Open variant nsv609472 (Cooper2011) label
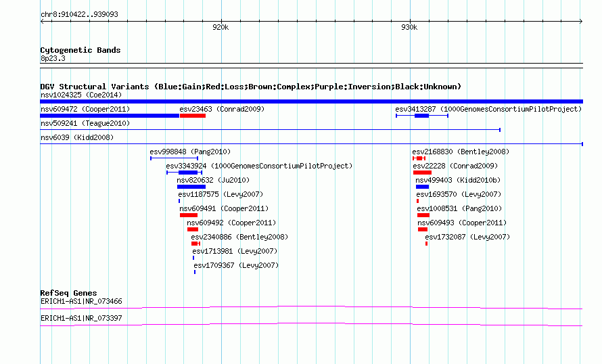Screen dimensions: 602x364 tap(85, 109)
